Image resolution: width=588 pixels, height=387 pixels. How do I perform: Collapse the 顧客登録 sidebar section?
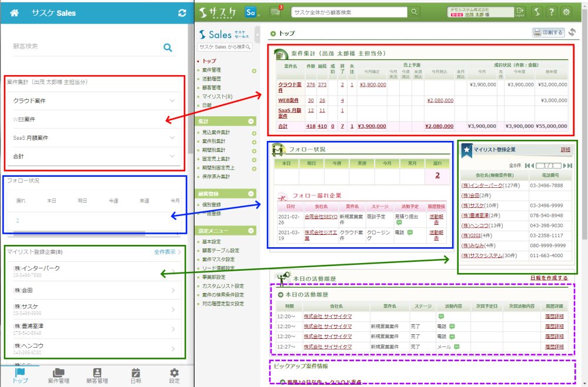pyautogui.click(x=252, y=193)
